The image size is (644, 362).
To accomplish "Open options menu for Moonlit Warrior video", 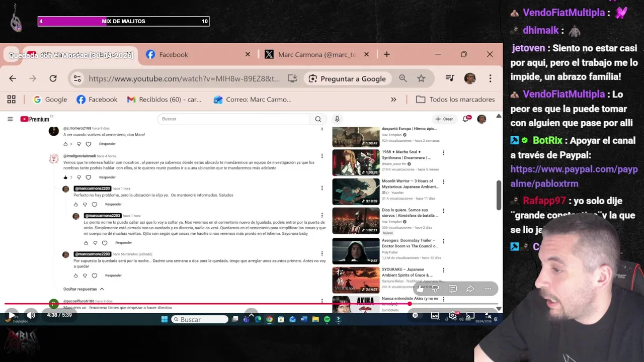I will tap(443, 182).
